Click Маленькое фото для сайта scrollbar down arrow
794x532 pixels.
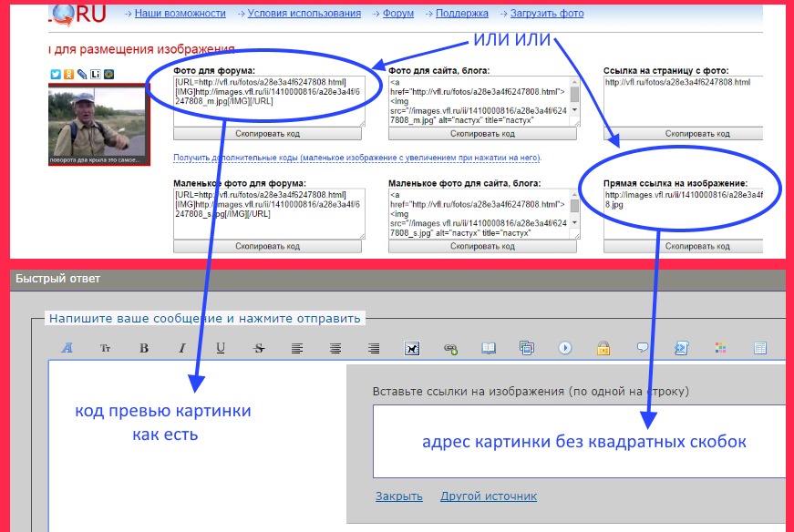coord(574,222)
